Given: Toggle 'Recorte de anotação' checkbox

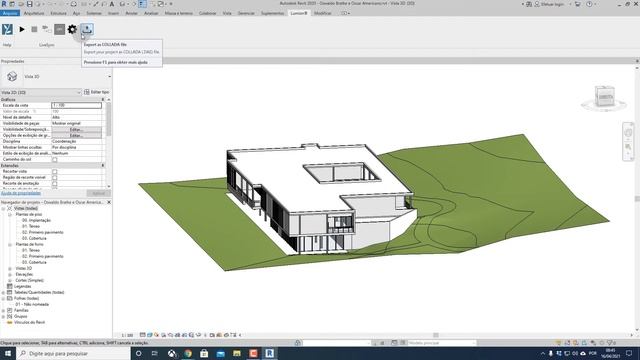Looking at the screenshot, I should coord(55,184).
